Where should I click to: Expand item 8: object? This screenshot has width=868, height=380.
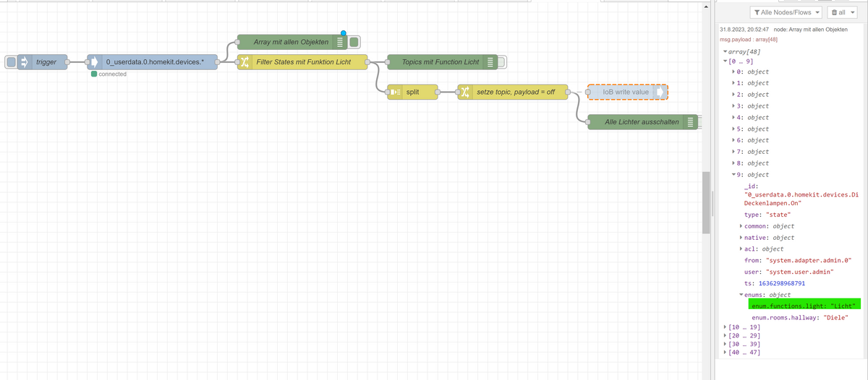pyautogui.click(x=734, y=163)
